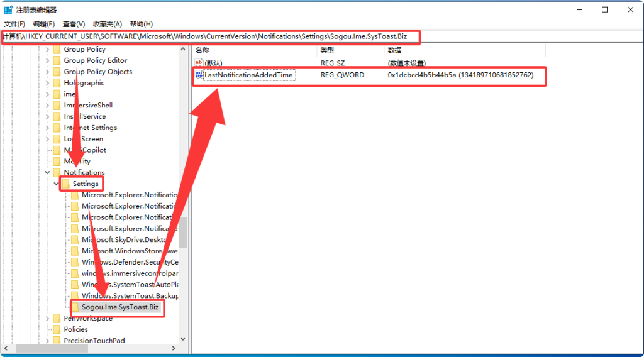Expand the PrecisionTouchPad key
This screenshot has height=357, width=644.
point(47,341)
